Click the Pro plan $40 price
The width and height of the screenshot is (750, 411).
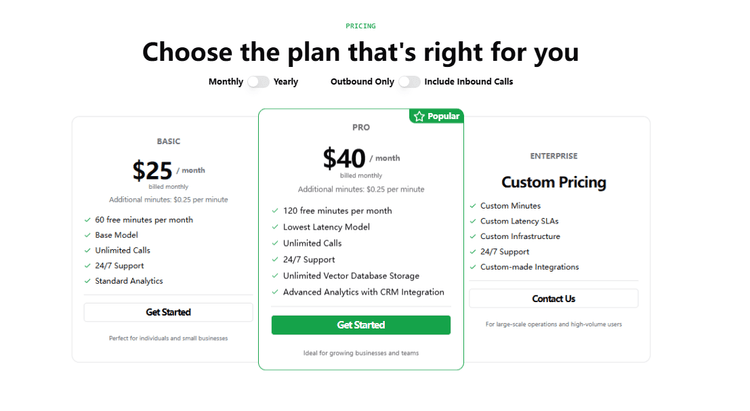(344, 159)
